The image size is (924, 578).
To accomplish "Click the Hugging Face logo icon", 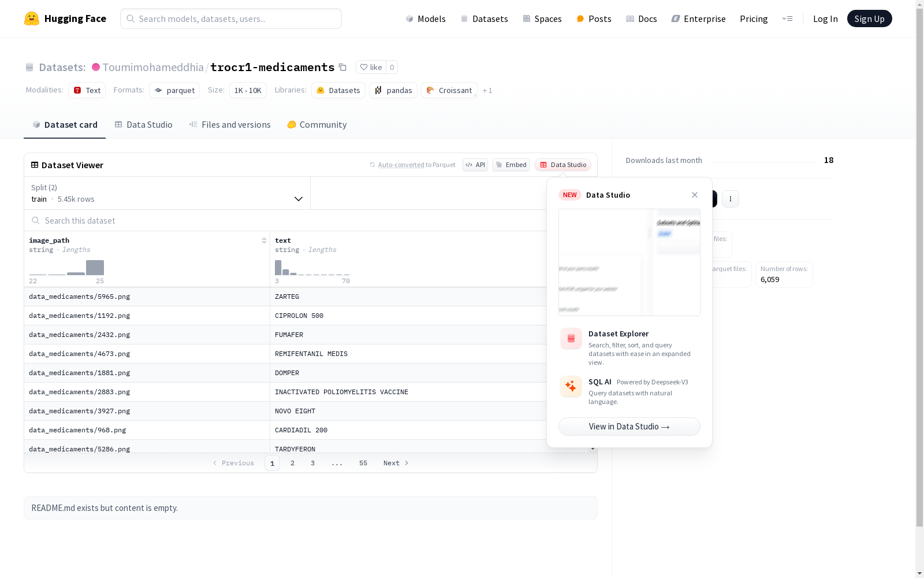I will pos(32,18).
